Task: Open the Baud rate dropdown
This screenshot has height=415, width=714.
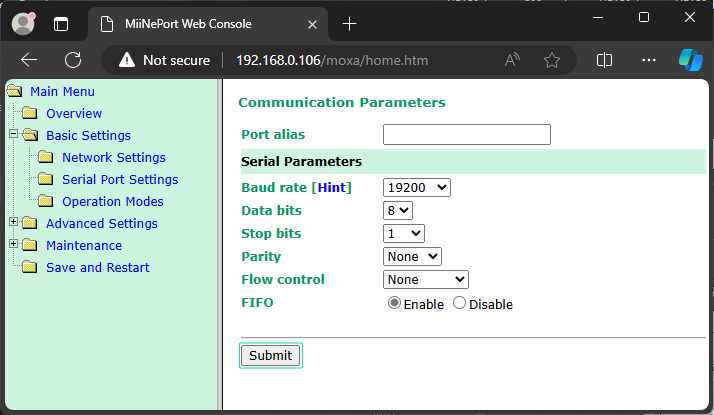Action: tap(417, 187)
